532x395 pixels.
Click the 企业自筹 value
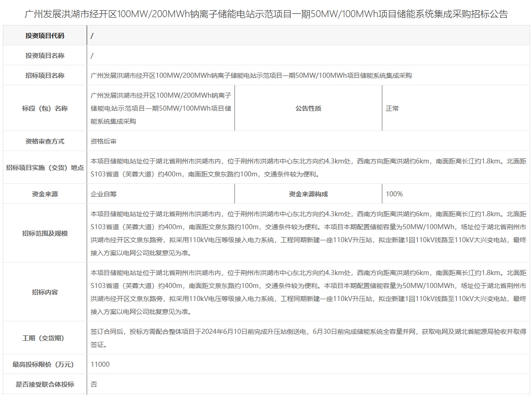(103, 194)
